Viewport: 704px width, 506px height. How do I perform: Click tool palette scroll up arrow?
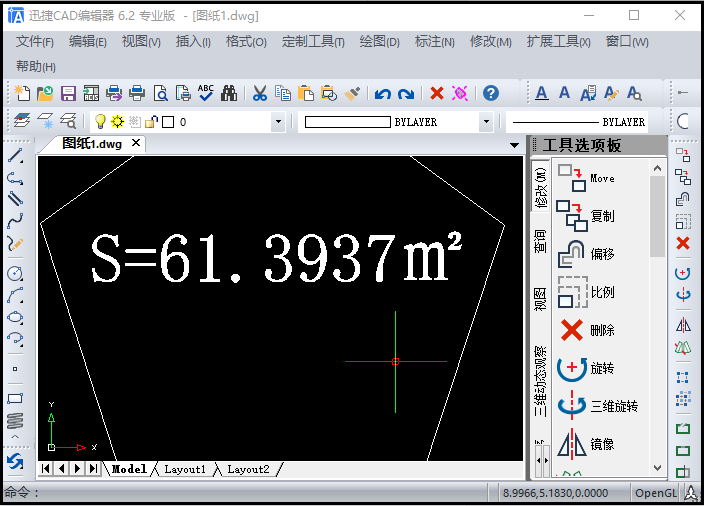(657, 169)
